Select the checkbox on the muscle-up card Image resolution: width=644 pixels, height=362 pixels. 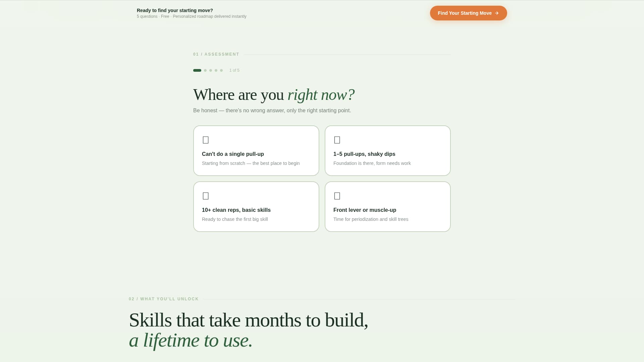tap(337, 196)
